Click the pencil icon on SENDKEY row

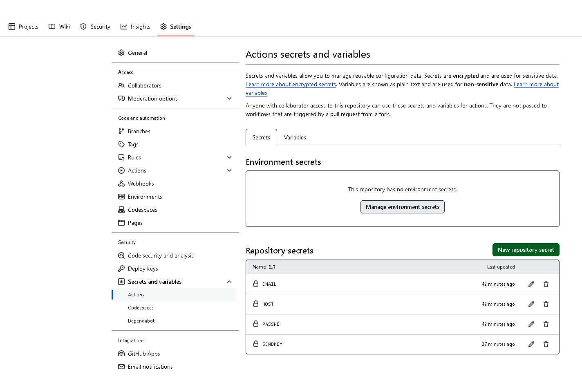pos(531,344)
